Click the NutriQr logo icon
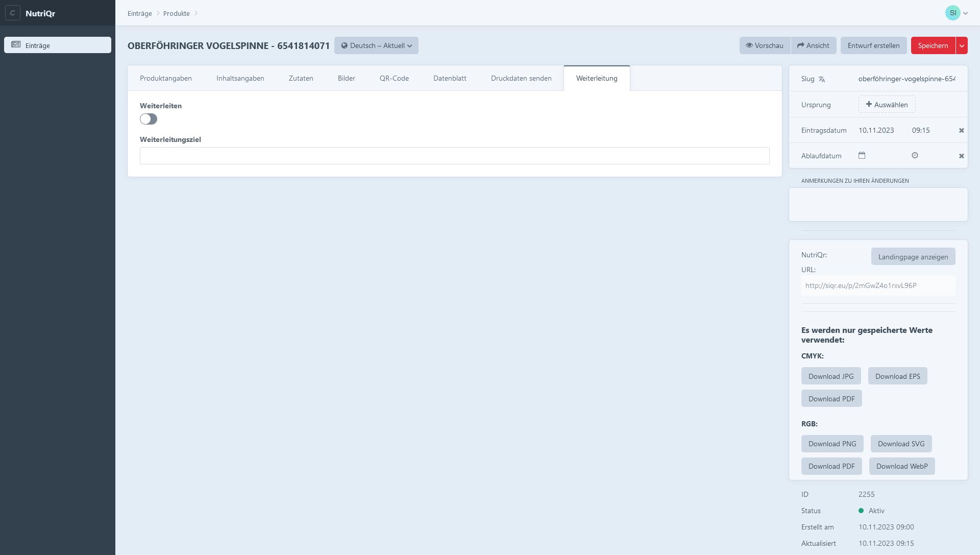The image size is (980, 555). coord(12,13)
